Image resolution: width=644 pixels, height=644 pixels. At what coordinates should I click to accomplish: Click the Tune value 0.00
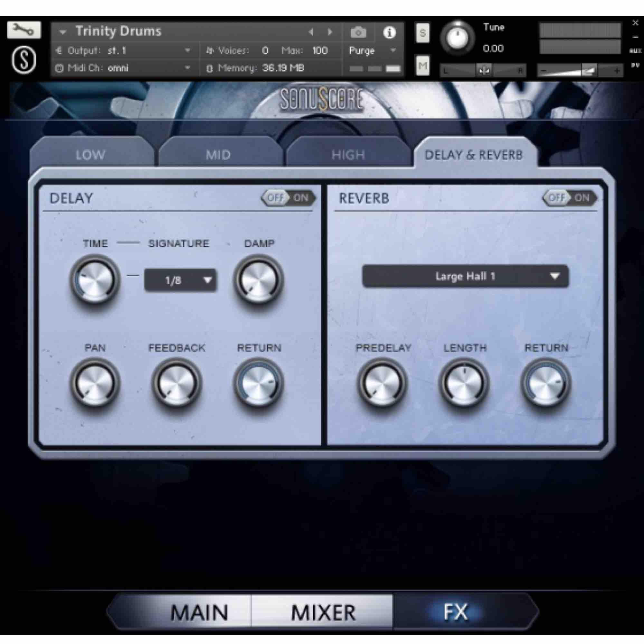493,49
